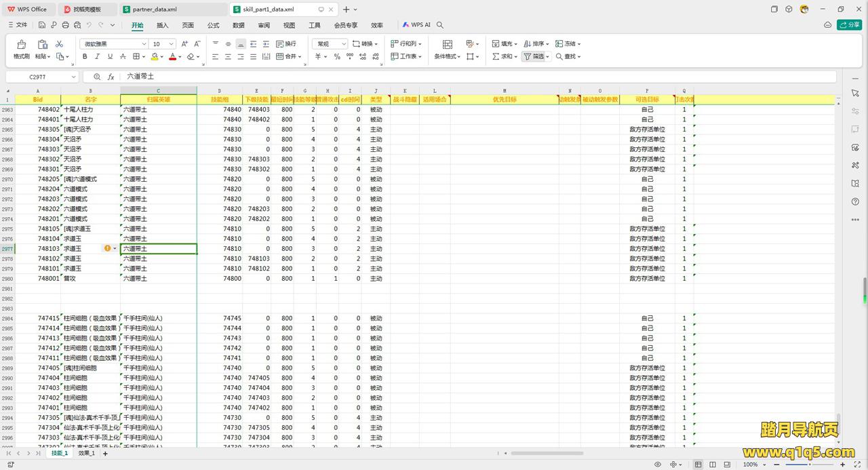
Task: Click the center horizontal alignment icon
Action: [228, 57]
